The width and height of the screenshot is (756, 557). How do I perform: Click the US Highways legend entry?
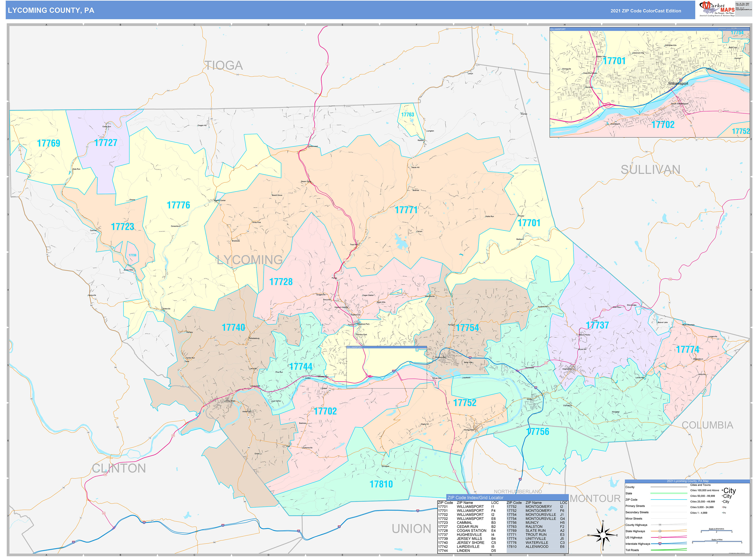[x=656, y=538]
